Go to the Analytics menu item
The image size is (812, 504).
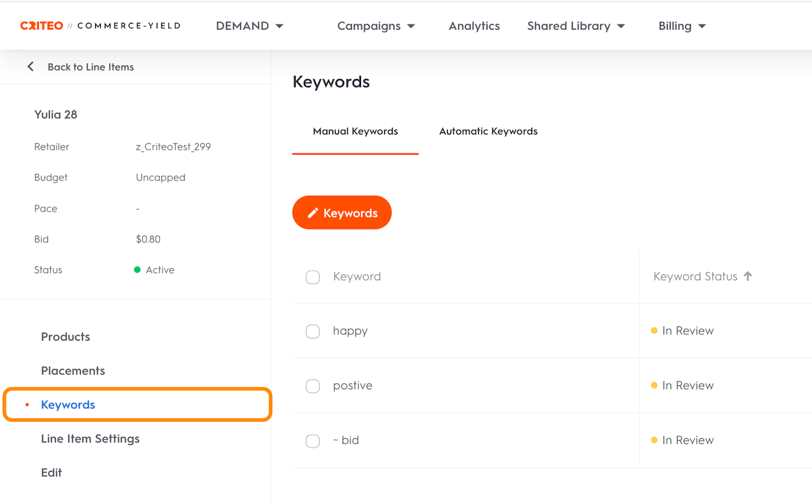[x=475, y=26]
